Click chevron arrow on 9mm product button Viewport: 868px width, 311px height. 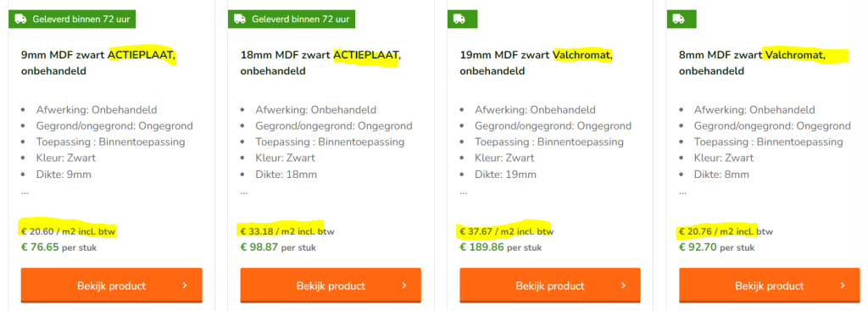click(x=185, y=286)
